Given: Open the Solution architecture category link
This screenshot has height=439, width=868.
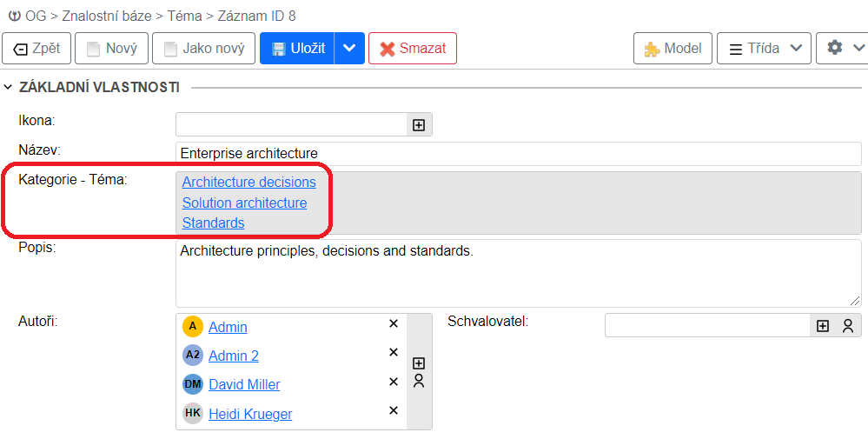Looking at the screenshot, I should 244,203.
